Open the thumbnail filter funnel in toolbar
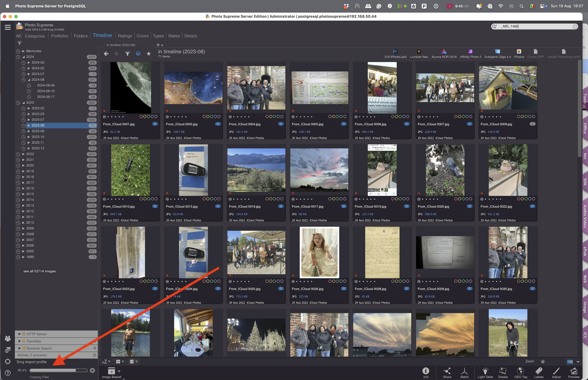 128,54
